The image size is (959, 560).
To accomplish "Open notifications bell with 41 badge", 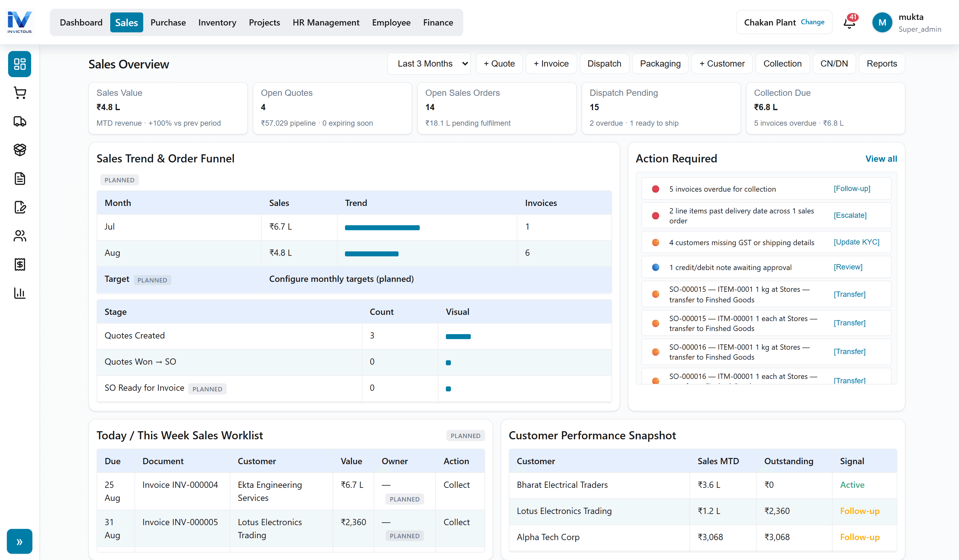I will coord(850,22).
